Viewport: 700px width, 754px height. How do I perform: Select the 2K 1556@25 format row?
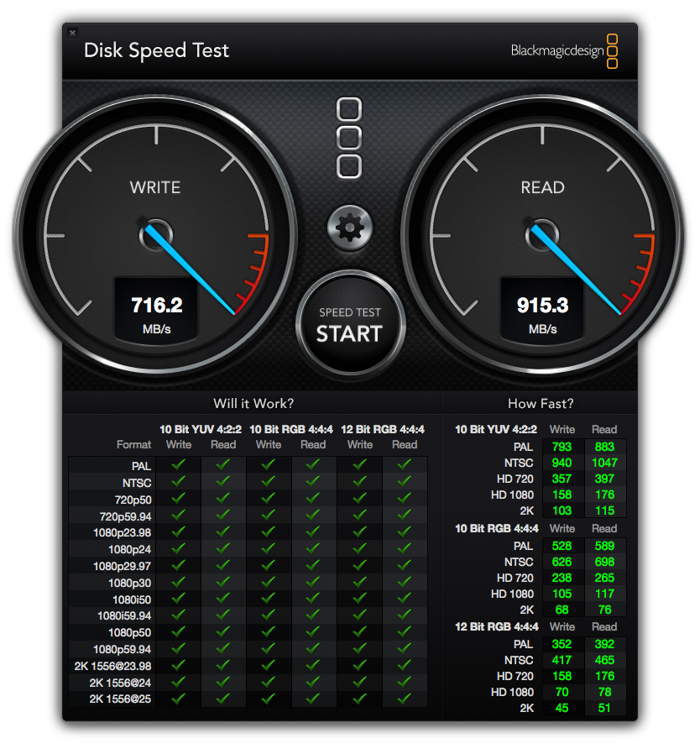[x=248, y=699]
